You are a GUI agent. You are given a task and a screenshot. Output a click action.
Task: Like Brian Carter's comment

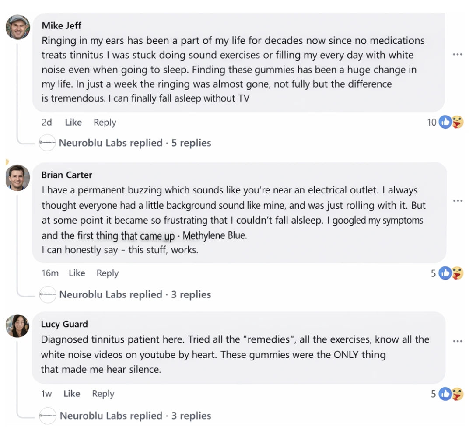tap(77, 273)
